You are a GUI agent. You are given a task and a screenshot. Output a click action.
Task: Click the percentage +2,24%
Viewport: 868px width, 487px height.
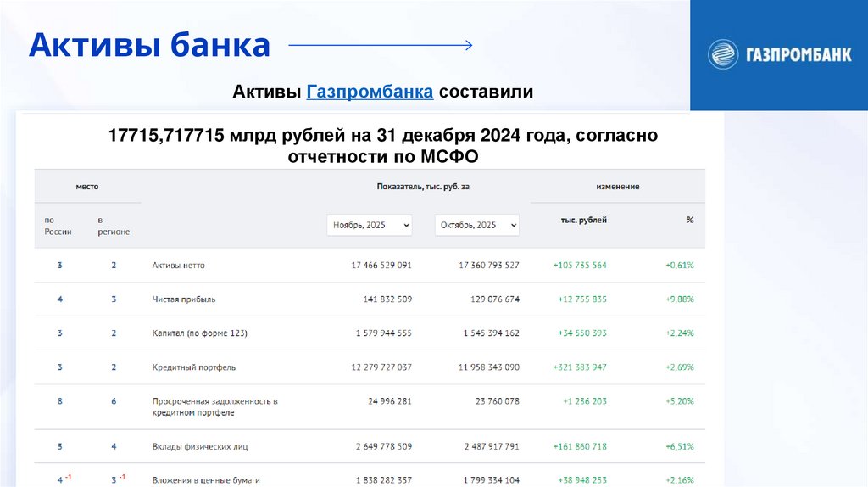click(x=679, y=333)
